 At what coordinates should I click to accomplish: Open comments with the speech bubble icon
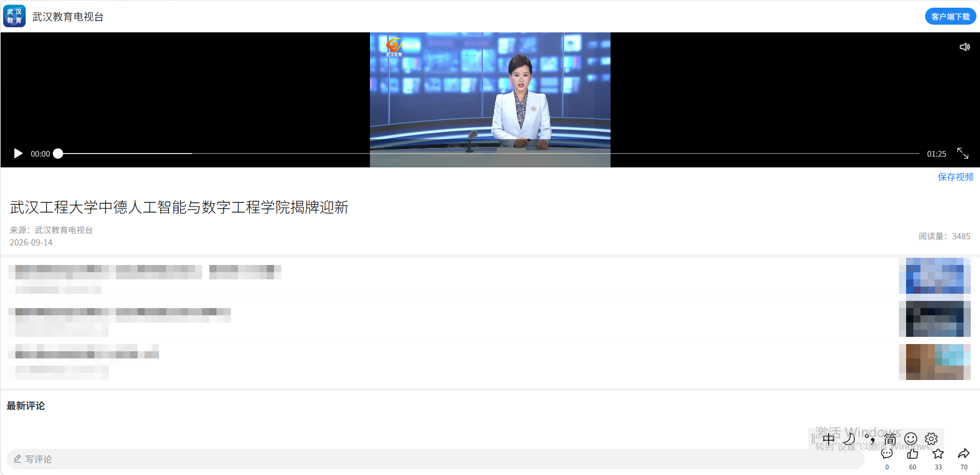pyautogui.click(x=887, y=454)
